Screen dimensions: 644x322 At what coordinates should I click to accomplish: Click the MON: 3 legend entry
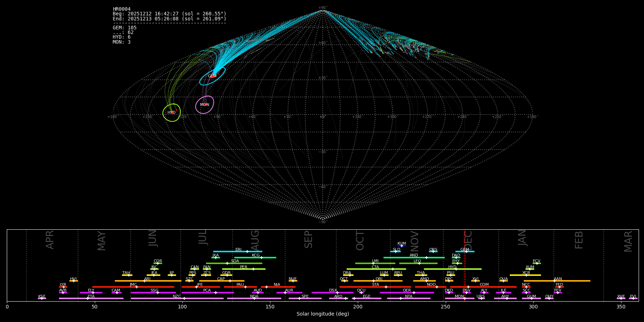[x=122, y=42]
